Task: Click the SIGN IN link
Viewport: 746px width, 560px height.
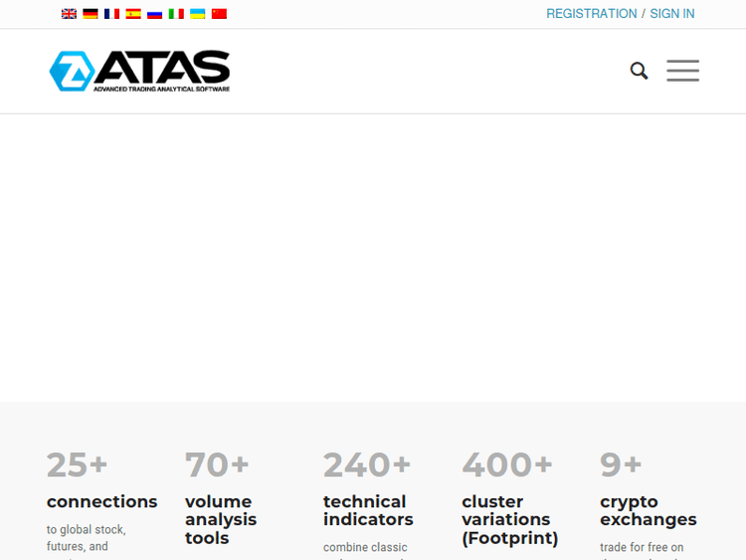Action: click(672, 14)
